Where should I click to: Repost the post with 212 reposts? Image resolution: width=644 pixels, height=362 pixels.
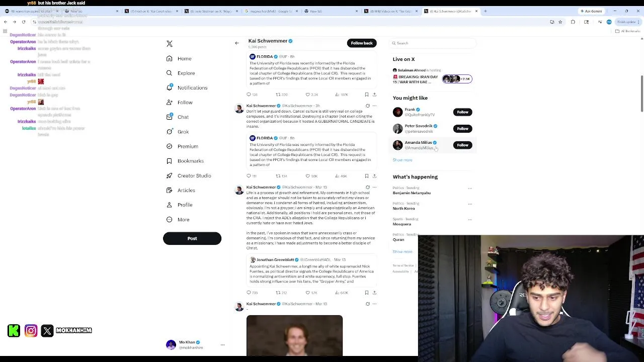pos(282,293)
